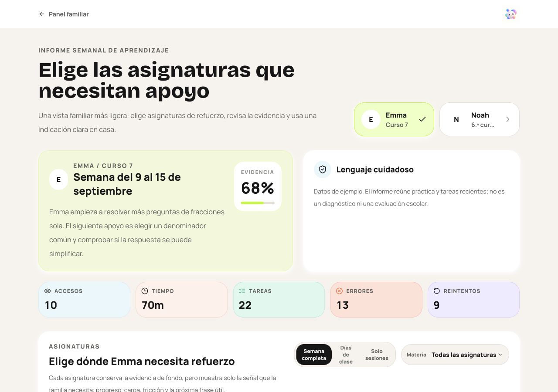Select the Días de clase range option
The height and width of the screenshot is (392, 558).
[x=346, y=355]
